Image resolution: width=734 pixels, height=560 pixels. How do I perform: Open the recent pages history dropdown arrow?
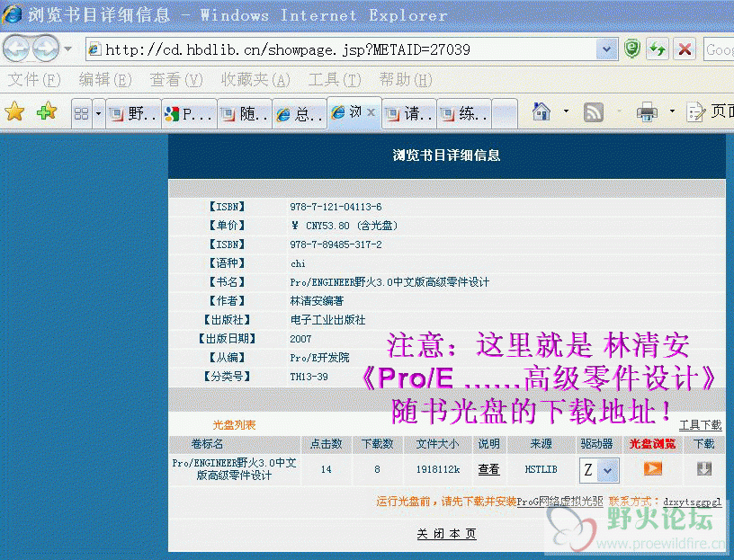coord(68,49)
